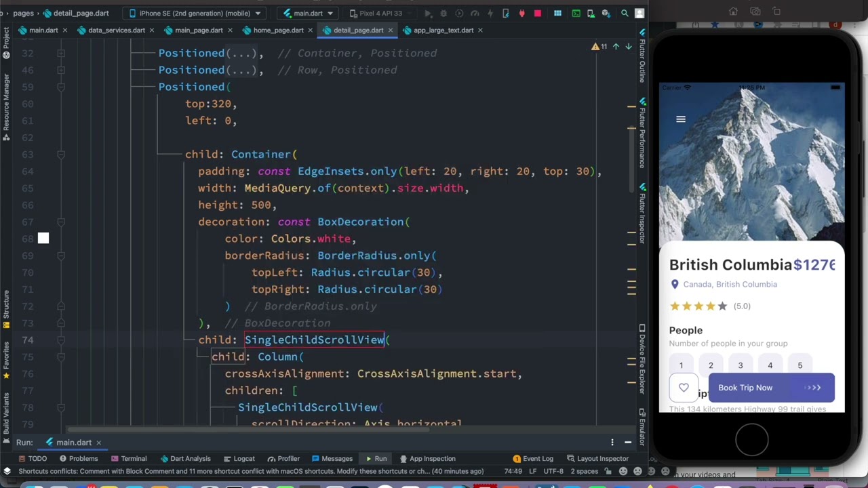
Task: Stop the running app with red square
Action: pos(538,14)
